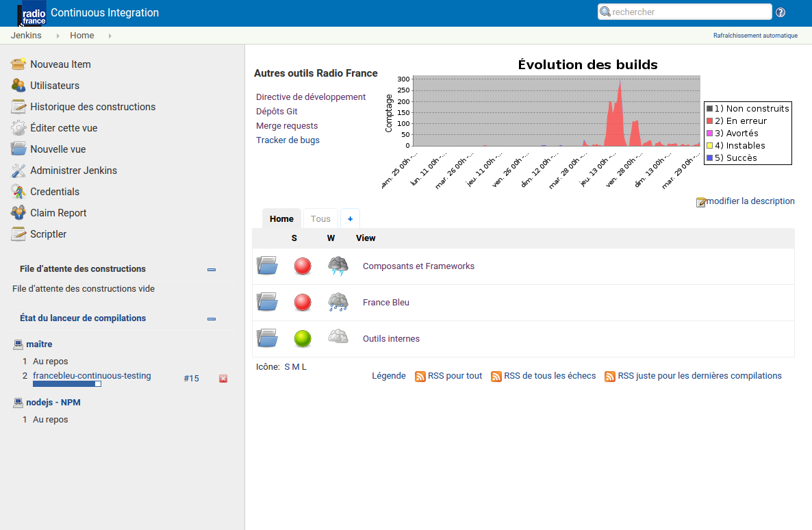Click the Historique des constructions notepad icon

pyautogui.click(x=18, y=107)
